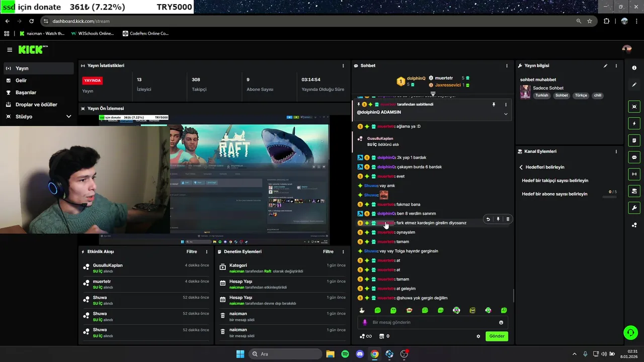Bookmark this page with the star icon
The width and height of the screenshot is (644, 362).
[590, 21]
